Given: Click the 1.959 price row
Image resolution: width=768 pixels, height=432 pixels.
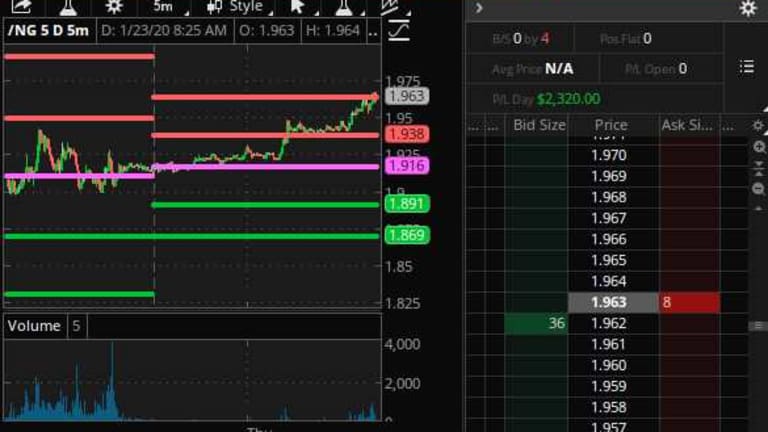Looking at the screenshot, I should point(608,387).
